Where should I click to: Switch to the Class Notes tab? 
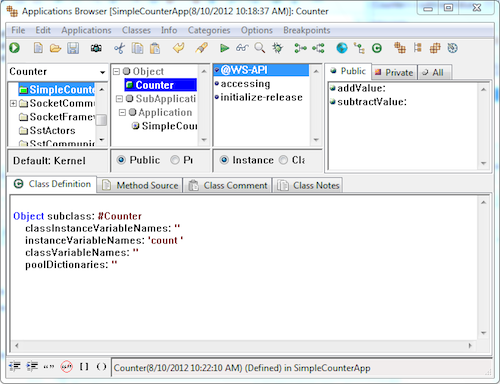tap(308, 185)
